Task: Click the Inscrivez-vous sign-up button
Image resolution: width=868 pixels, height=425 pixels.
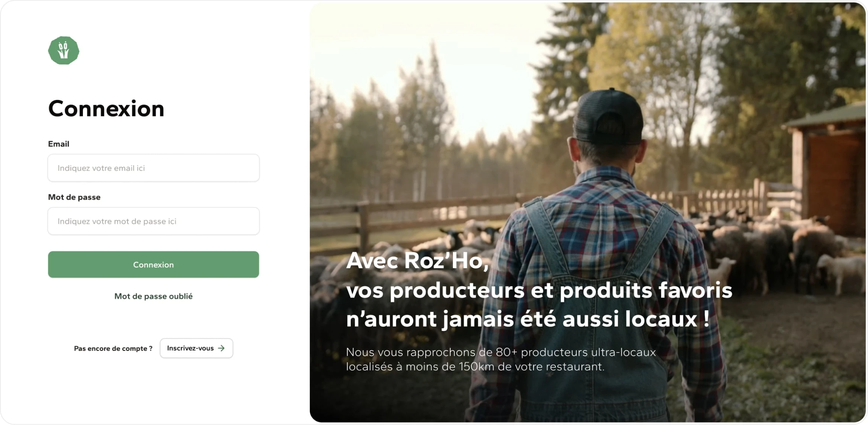Action: [196, 348]
